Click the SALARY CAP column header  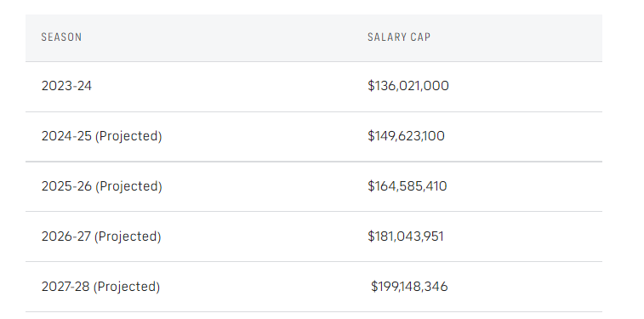(399, 37)
